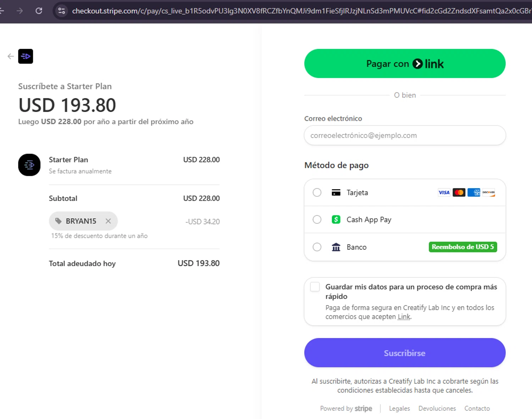Click the Tarjeta option label
Image resolution: width=532 pixels, height=419 pixels.
pos(358,192)
